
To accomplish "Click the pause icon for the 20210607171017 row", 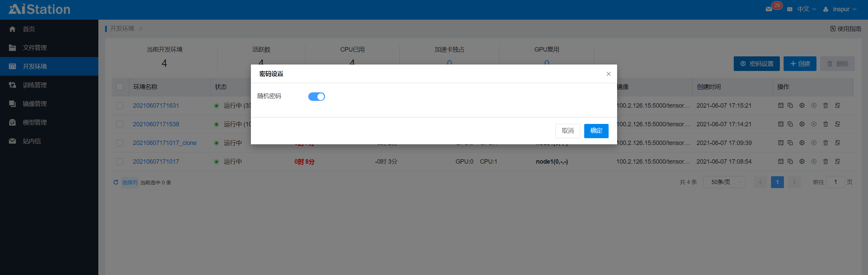I will point(814,162).
